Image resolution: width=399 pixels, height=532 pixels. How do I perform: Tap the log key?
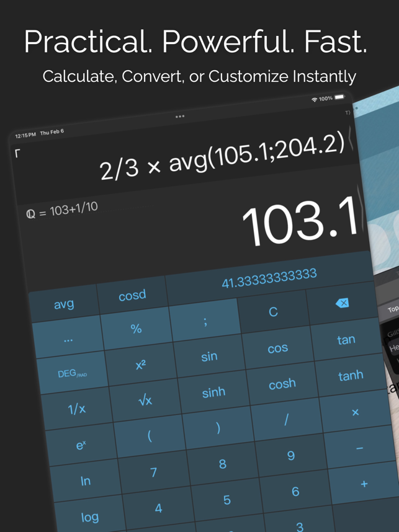(x=89, y=516)
